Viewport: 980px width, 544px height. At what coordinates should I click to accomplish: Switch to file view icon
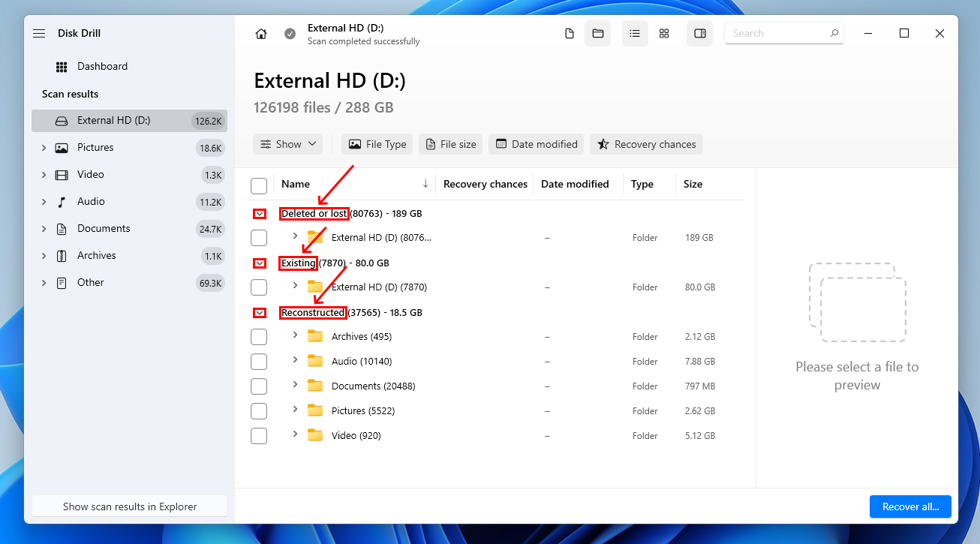click(x=570, y=34)
